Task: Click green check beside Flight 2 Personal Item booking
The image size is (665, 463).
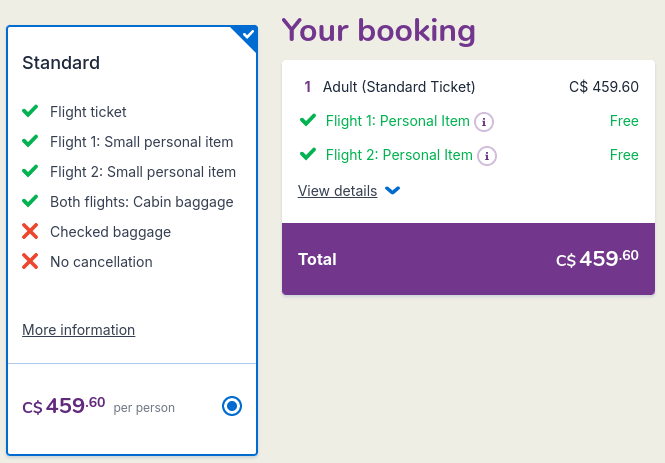Action: [308, 155]
